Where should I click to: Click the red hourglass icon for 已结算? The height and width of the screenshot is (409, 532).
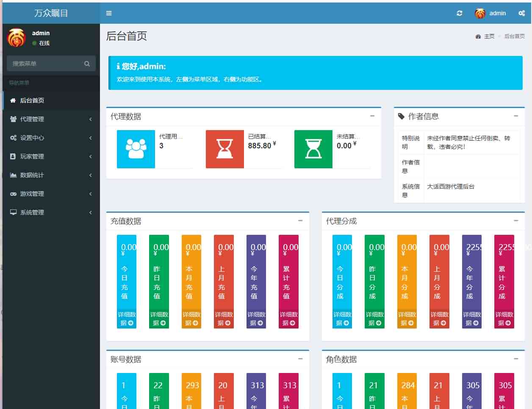coord(224,149)
